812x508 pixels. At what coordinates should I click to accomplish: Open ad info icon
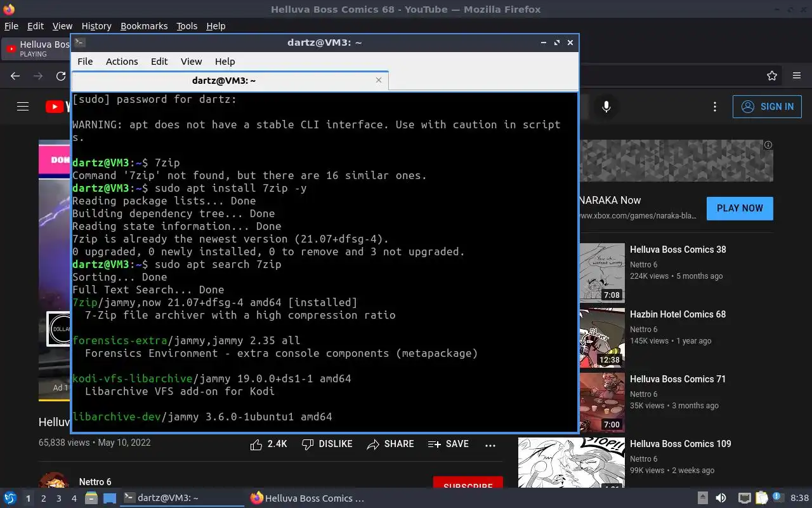768,145
